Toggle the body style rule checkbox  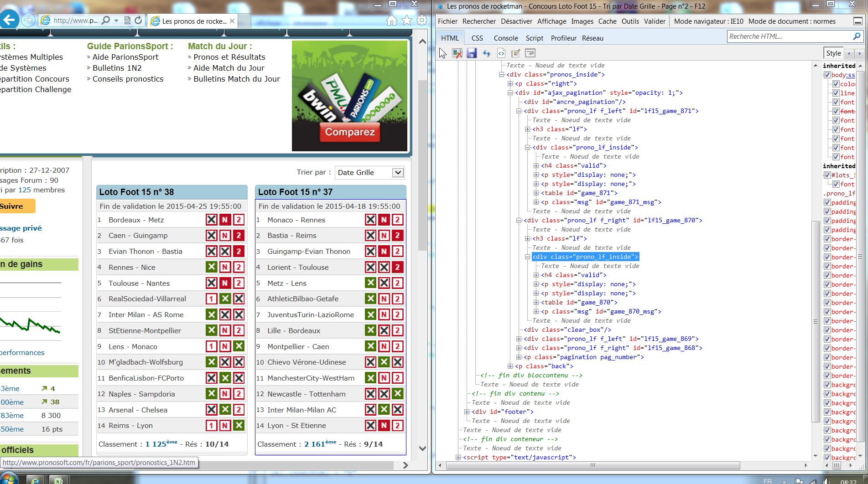(827, 75)
